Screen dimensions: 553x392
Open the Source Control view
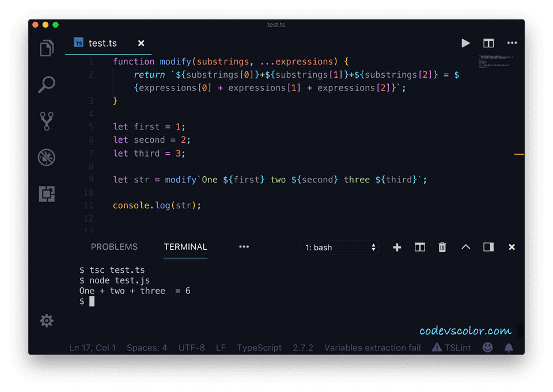[47, 121]
